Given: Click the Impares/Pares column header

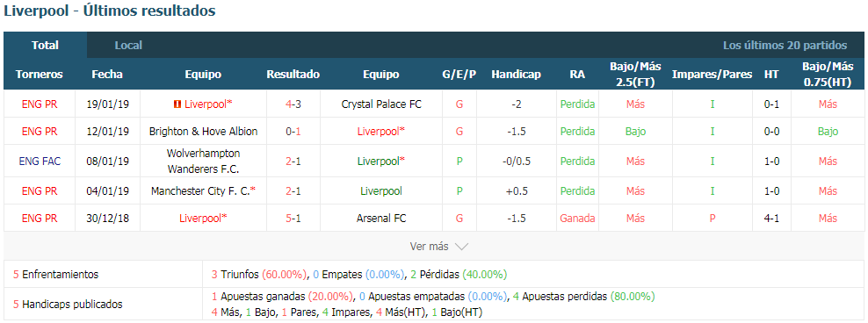Looking at the screenshot, I should coord(712,74).
